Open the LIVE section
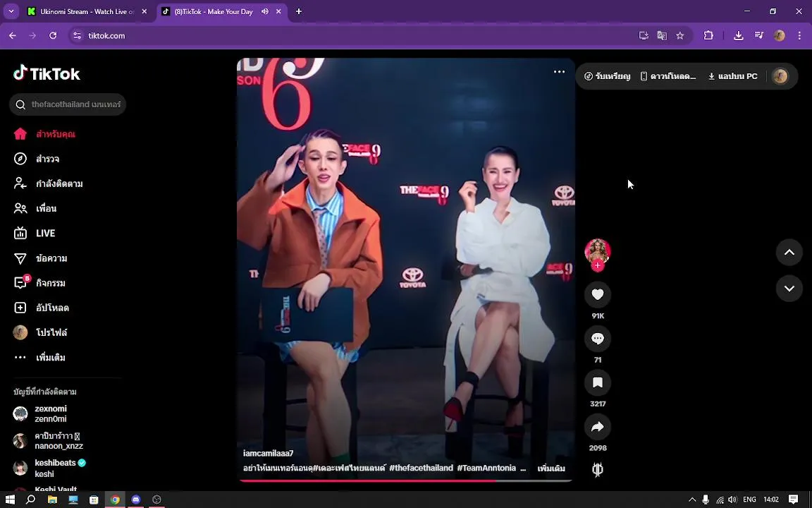Viewport: 812px width, 508px height. point(35,234)
